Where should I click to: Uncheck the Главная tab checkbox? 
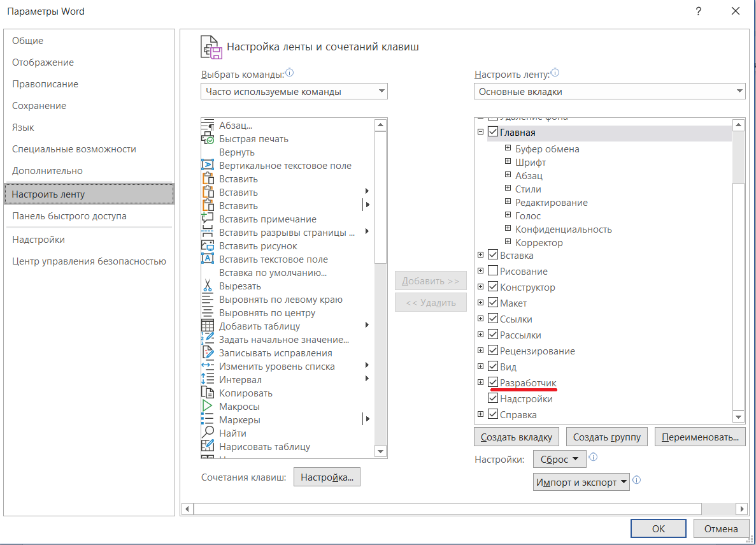tap(493, 131)
